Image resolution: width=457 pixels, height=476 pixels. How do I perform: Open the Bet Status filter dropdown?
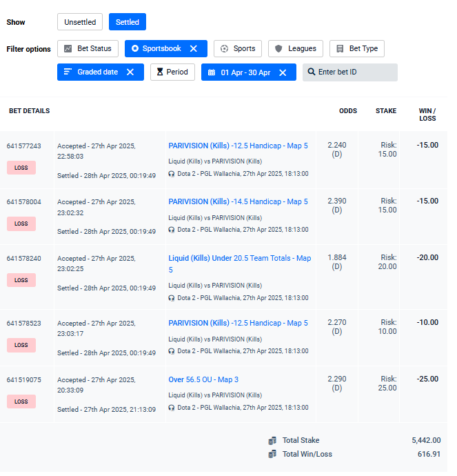tap(88, 48)
